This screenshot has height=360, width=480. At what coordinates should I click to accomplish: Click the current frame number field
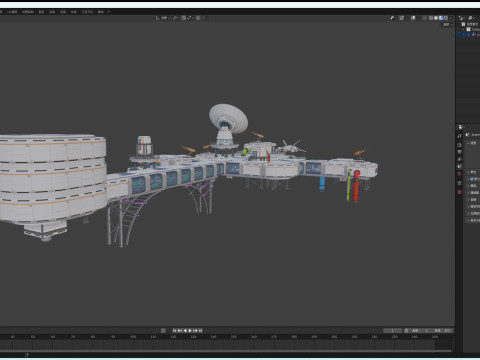click(393, 330)
